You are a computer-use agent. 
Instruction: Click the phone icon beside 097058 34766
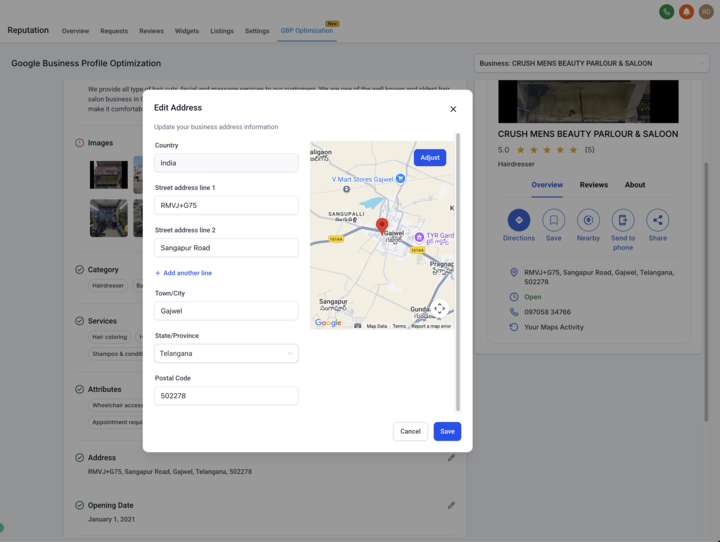coord(514,312)
